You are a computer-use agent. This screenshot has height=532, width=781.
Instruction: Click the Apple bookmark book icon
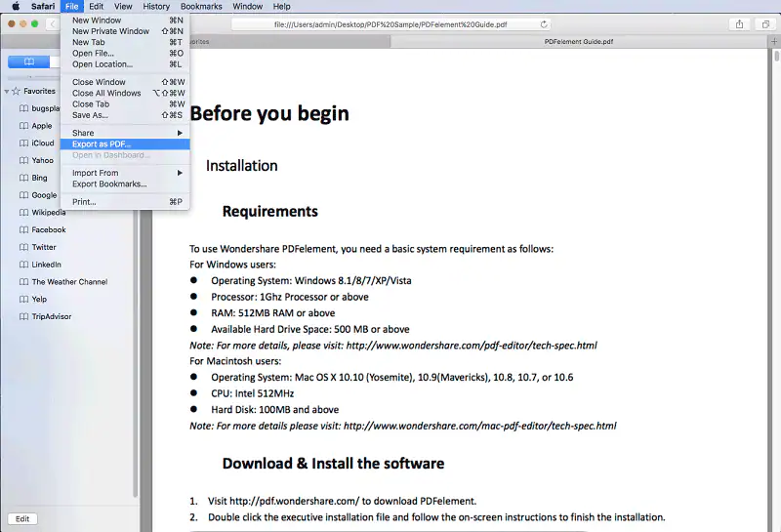tap(23, 126)
